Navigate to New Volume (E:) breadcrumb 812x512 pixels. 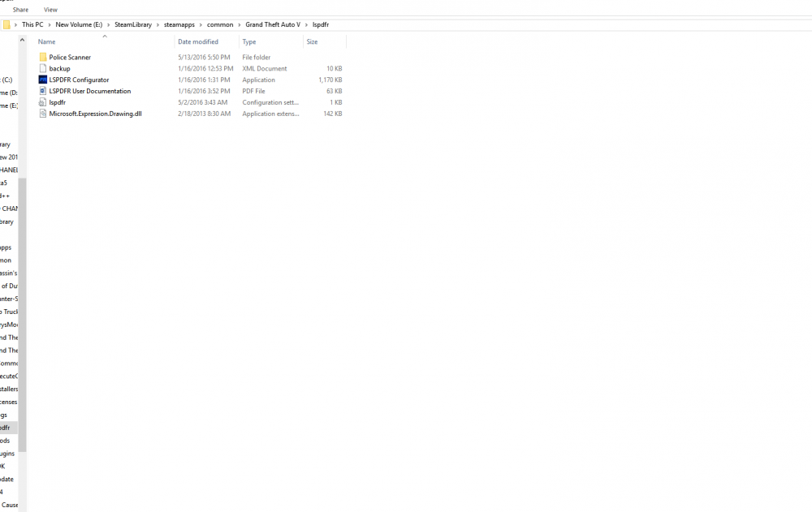(x=79, y=25)
